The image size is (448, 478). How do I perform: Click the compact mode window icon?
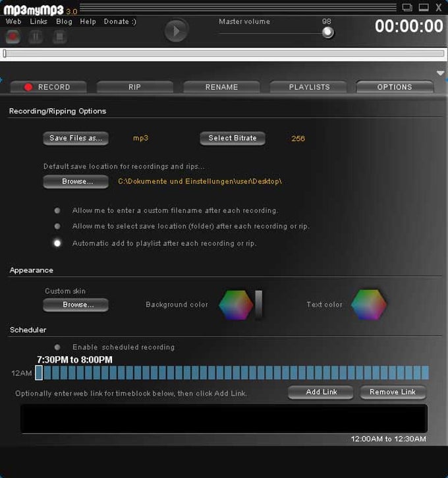pyautogui.click(x=407, y=7)
